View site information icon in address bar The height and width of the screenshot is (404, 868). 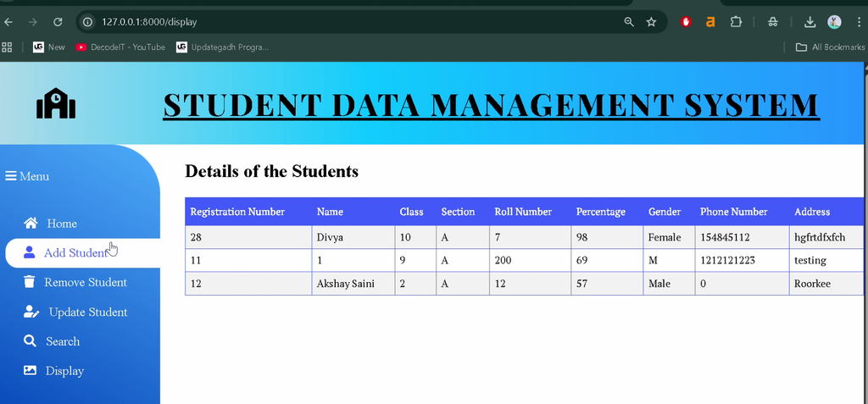pyautogui.click(x=87, y=22)
